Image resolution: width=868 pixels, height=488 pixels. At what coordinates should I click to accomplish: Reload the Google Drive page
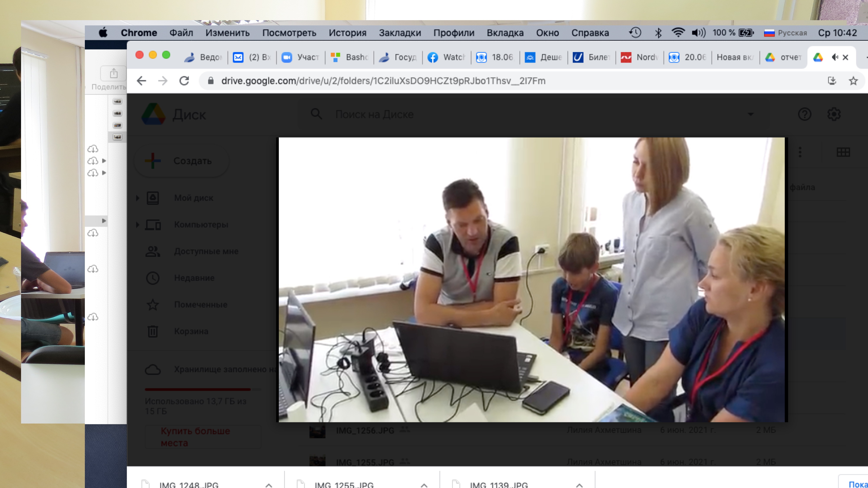(184, 81)
